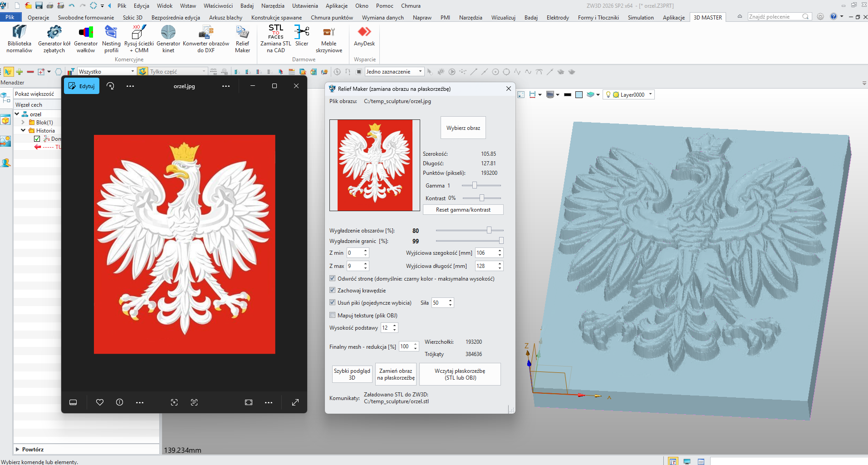Switch to Chmura punktów tab
868x465 pixels.
[332, 17]
